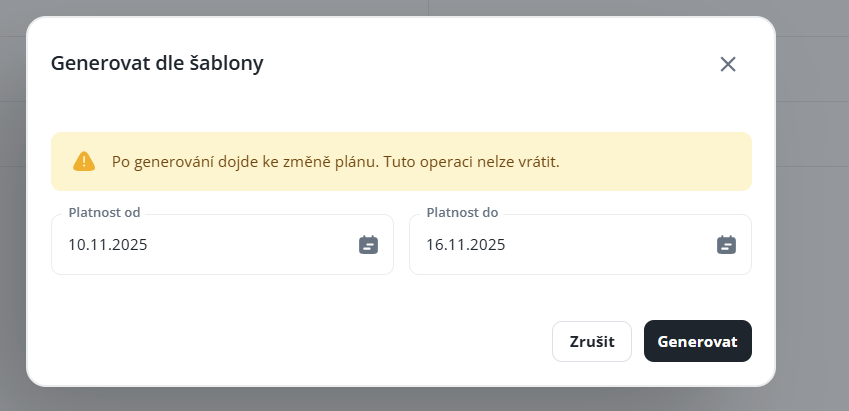Click the word šablony in the dialog heading
This screenshot has width=849, height=411.
[229, 64]
